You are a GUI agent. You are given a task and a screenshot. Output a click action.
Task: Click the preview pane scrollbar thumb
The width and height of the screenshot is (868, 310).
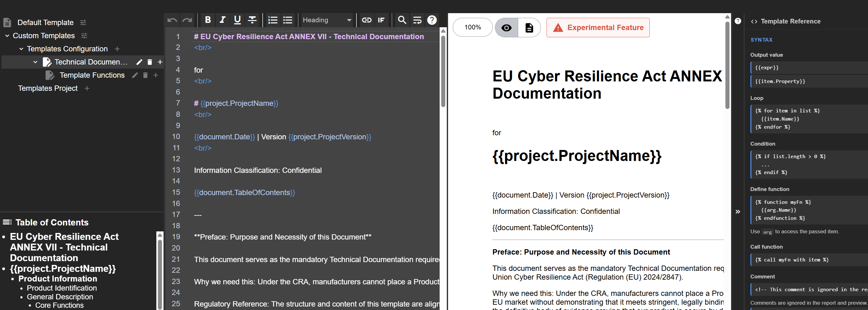pos(727,65)
